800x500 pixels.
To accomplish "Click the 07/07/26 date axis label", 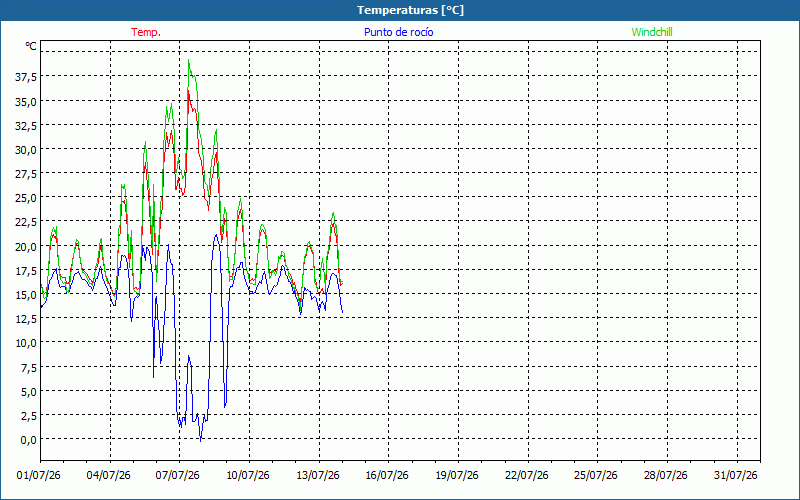I will click(178, 475).
